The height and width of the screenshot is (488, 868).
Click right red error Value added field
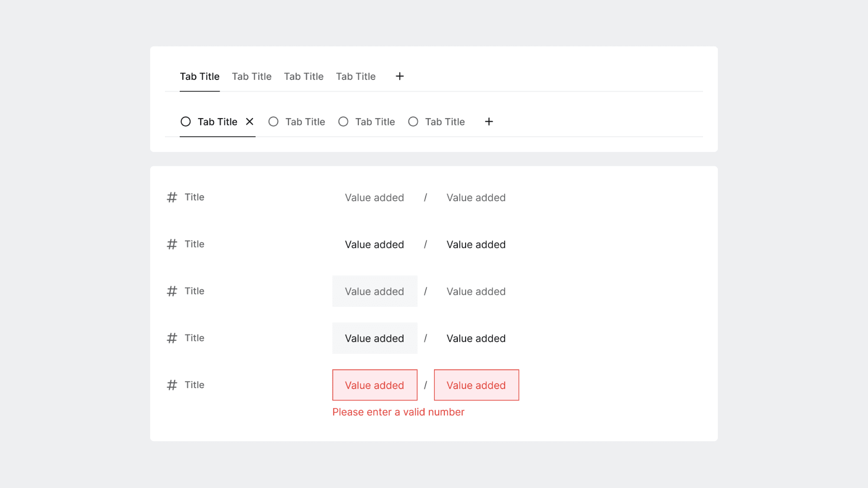click(x=476, y=385)
